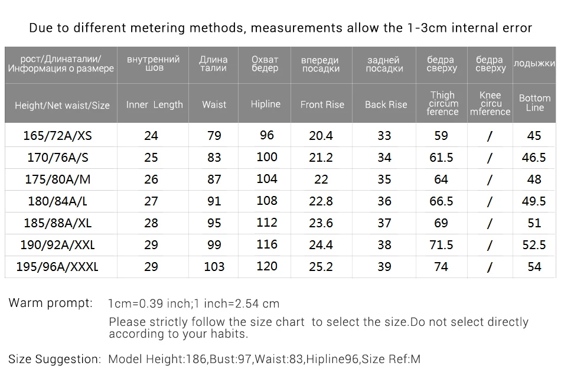Click the 185/88A/XL size cell

tap(58, 223)
